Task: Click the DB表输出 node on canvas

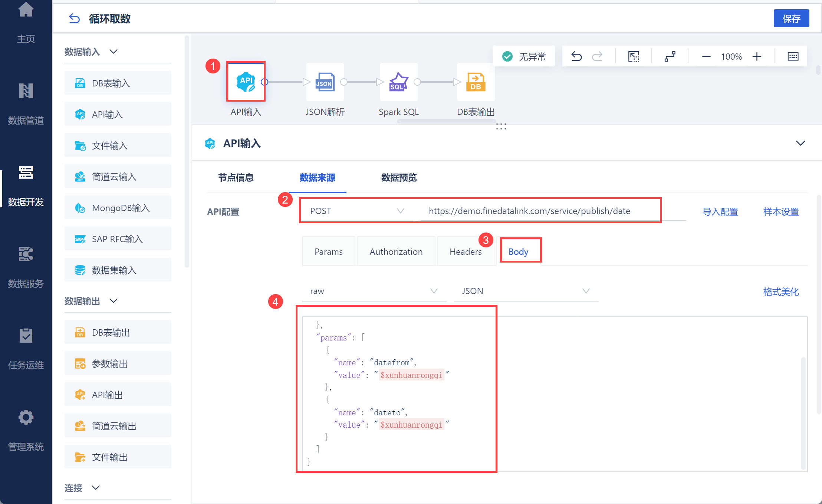Action: point(476,82)
